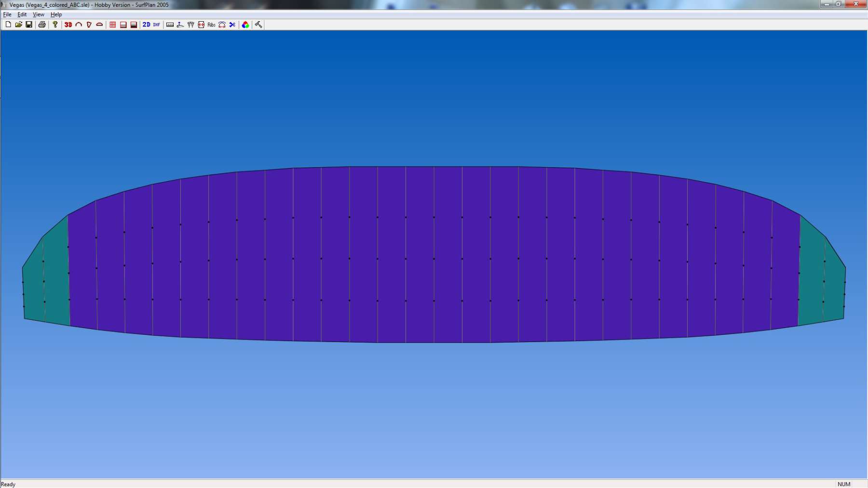This screenshot has height=488, width=868.
Task: Open help with the question mark icon
Action: 55,25
